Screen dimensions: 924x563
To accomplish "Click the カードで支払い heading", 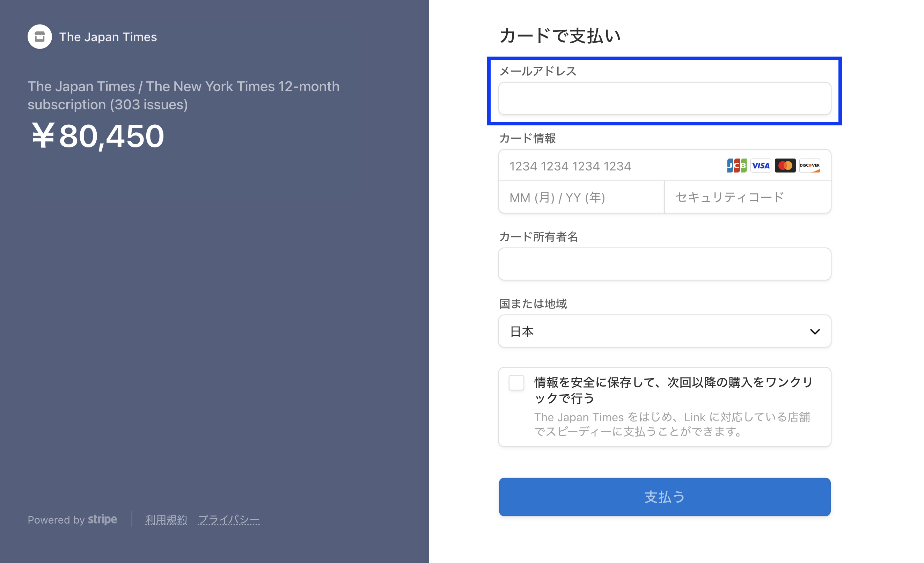I will point(560,36).
